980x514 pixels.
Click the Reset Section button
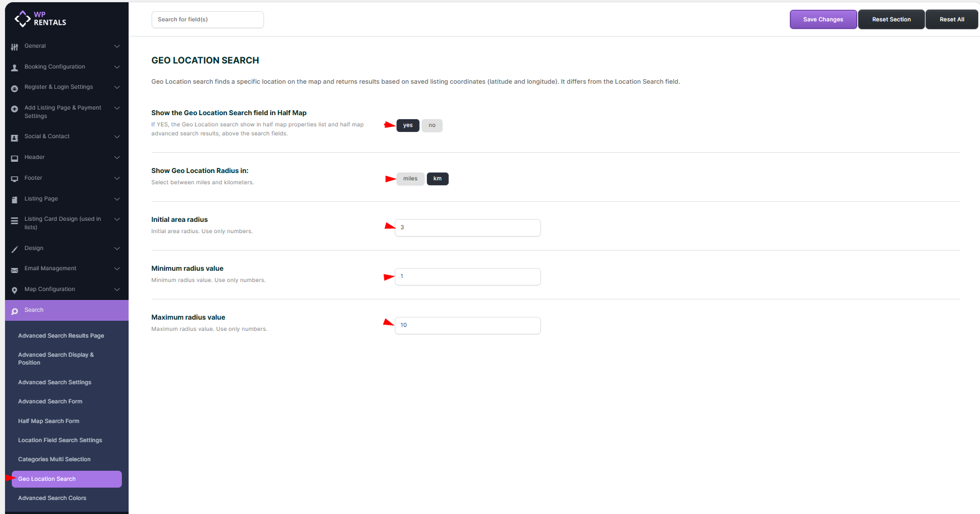pyautogui.click(x=891, y=20)
